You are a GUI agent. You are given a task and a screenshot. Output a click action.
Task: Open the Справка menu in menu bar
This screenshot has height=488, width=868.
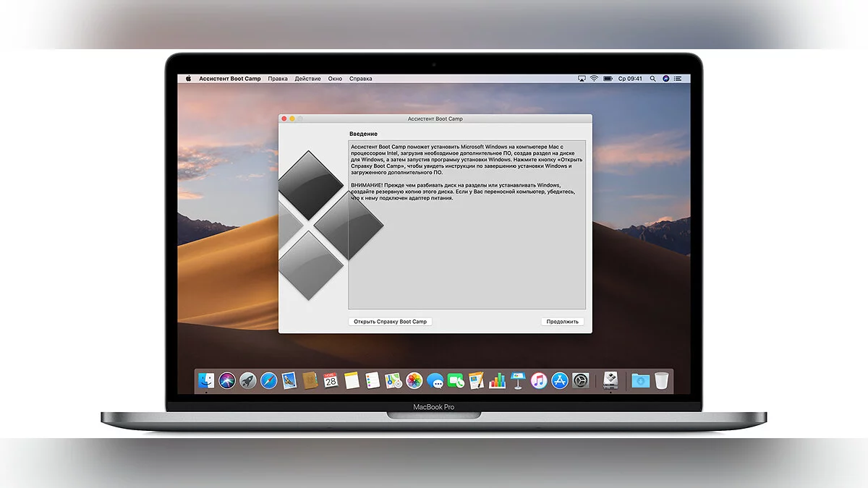(x=361, y=78)
